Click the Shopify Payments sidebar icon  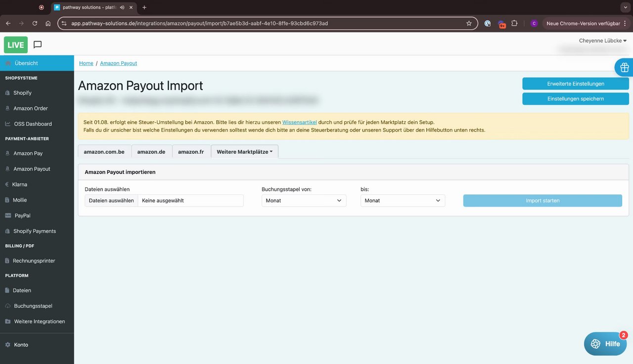pos(7,231)
